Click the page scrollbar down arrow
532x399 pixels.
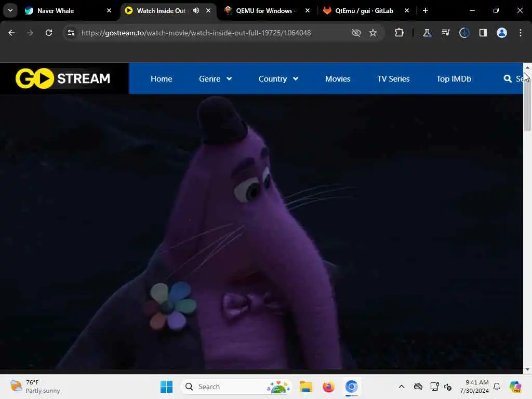pyautogui.click(x=527, y=369)
